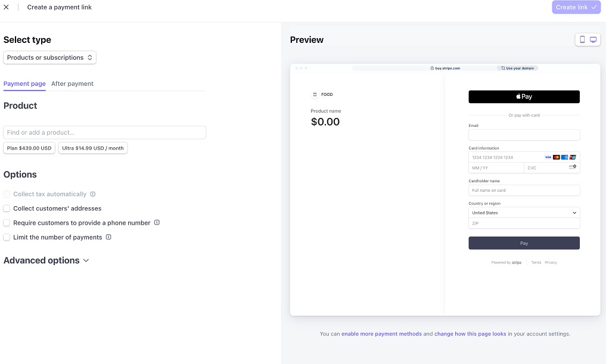
Task: Switch to After payment tab
Action: point(72,84)
